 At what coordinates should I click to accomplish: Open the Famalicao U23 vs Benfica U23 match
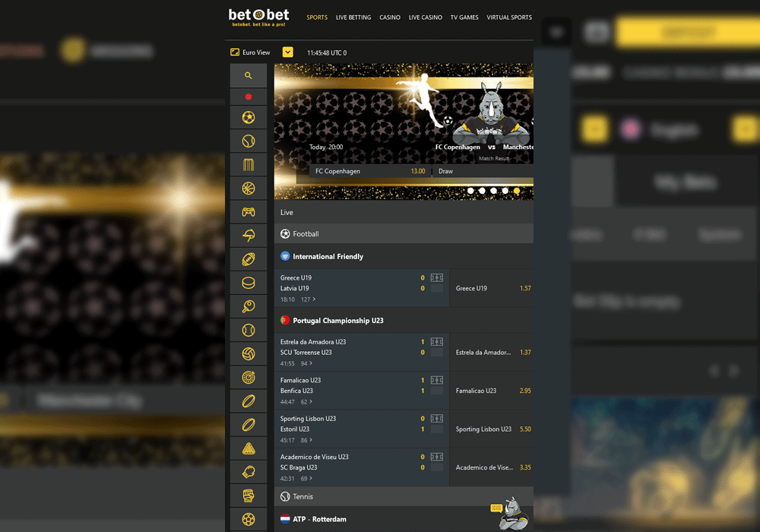[x=362, y=391]
